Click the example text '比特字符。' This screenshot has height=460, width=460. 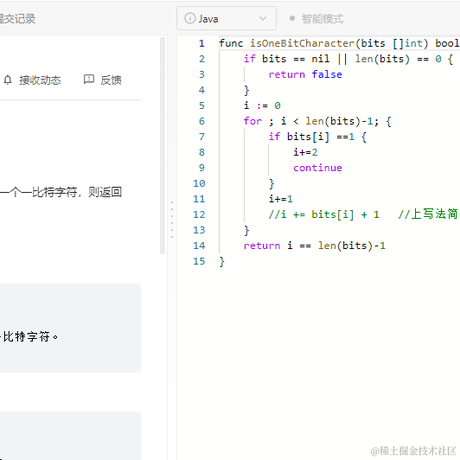(30, 337)
